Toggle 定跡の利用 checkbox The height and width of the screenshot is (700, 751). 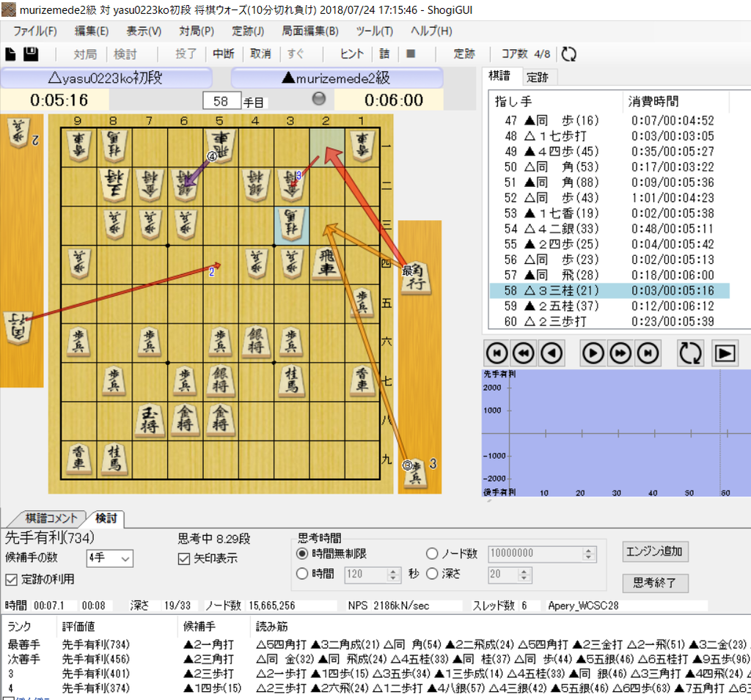point(12,580)
